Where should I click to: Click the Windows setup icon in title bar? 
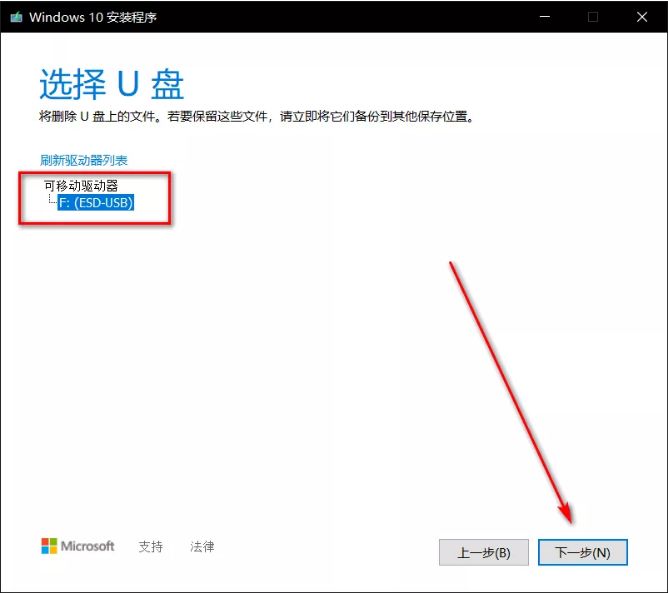(x=15, y=17)
